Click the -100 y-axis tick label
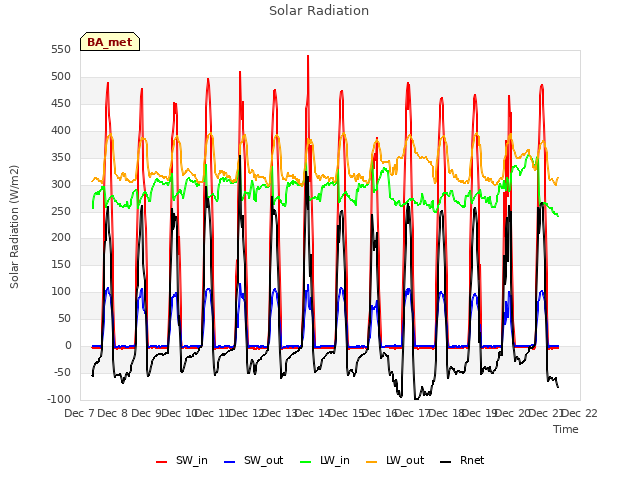The image size is (640, 480). [x=59, y=400]
